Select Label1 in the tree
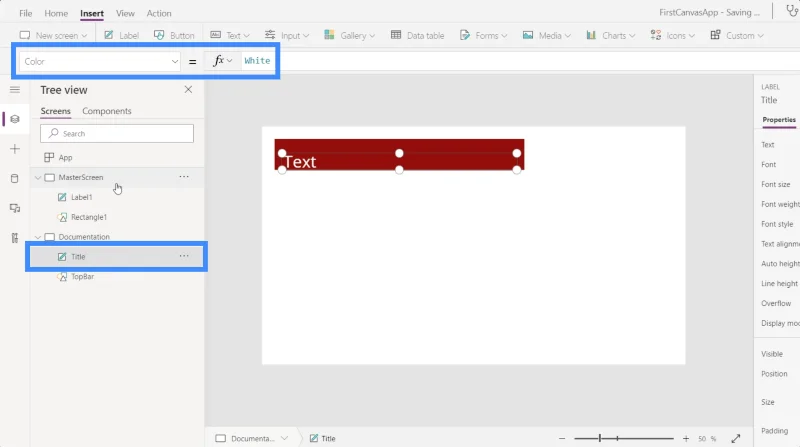 point(82,197)
